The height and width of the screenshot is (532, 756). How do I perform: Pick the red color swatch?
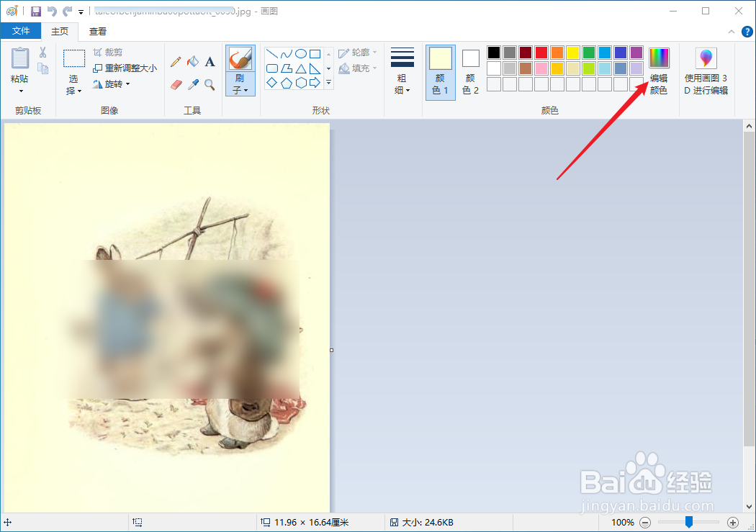541,52
